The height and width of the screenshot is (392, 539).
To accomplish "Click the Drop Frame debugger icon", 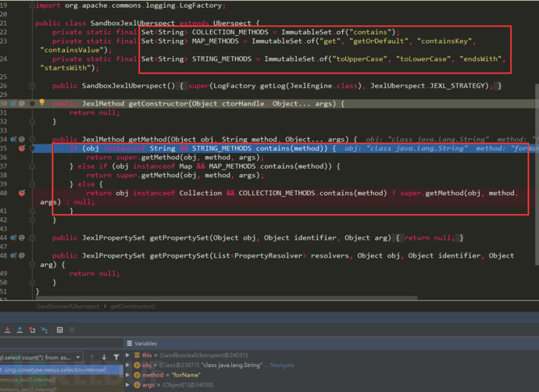I will point(32,330).
